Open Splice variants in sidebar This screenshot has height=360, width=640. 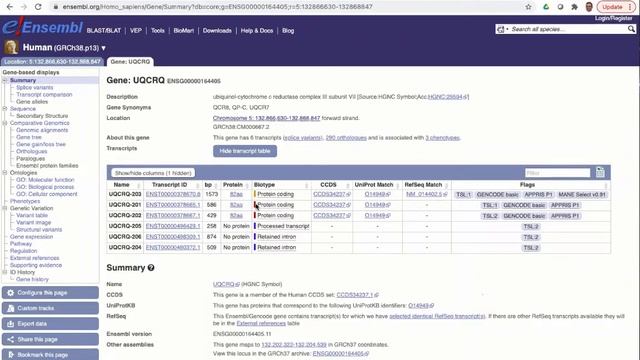(35, 87)
